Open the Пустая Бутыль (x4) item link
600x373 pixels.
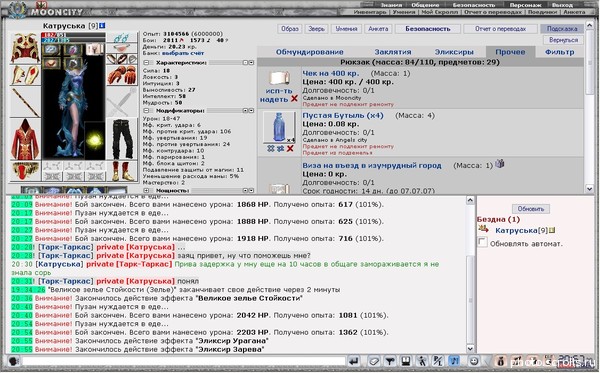[x=343, y=115]
